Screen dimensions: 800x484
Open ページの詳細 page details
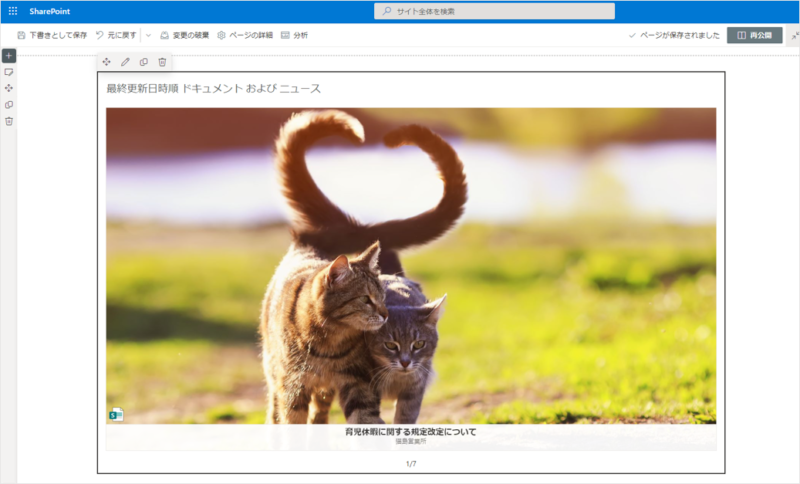(245, 35)
